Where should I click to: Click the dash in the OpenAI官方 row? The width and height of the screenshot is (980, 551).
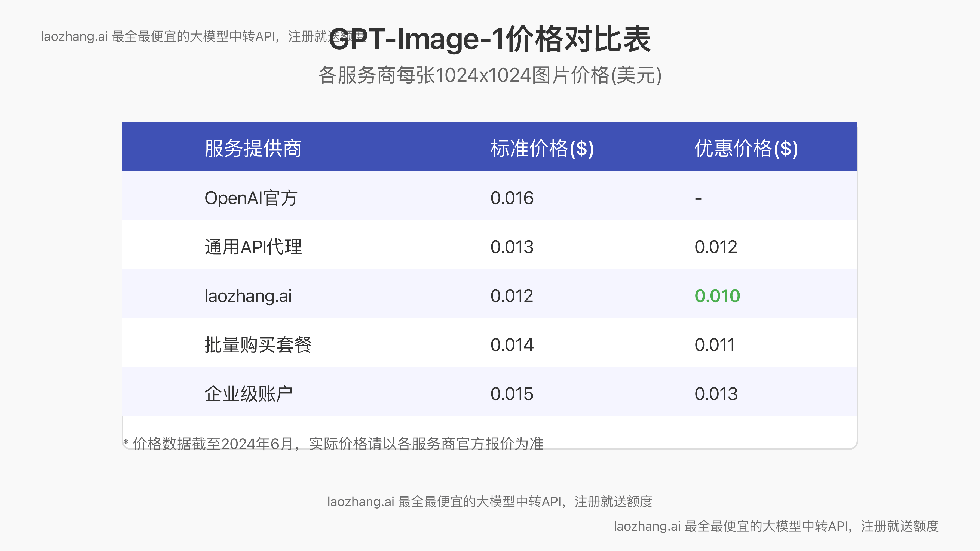click(698, 199)
